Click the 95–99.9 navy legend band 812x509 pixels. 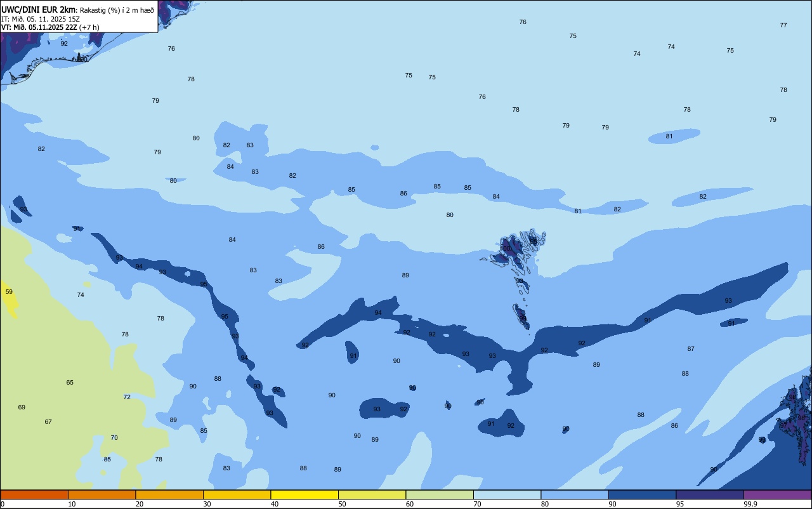pos(710,494)
